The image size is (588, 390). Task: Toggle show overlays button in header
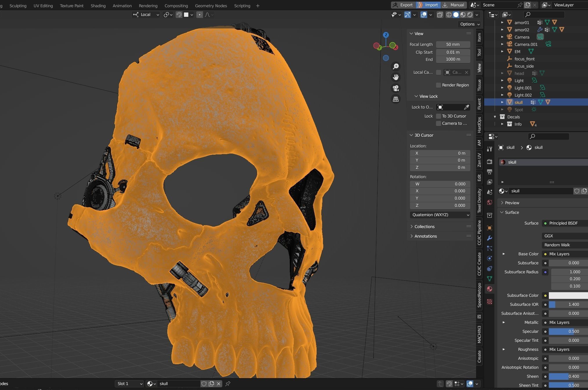424,15
